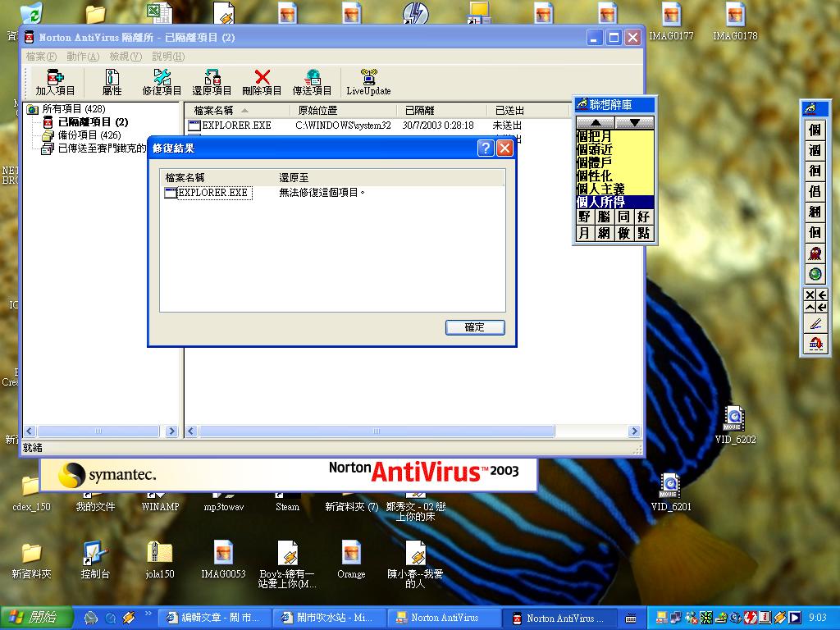Image resolution: width=840 pixels, height=630 pixels.
Task: Click 月 character button in 聯想辭庫
Action: (584, 233)
